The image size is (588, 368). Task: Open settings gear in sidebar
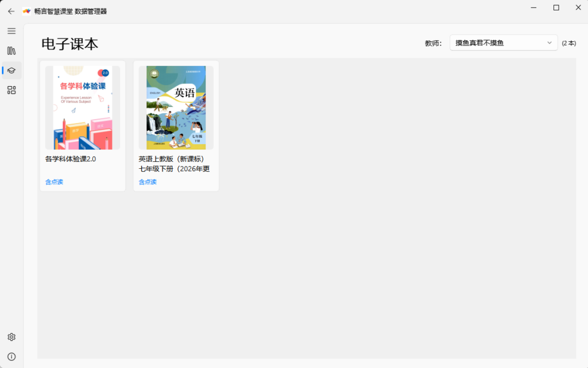pyautogui.click(x=11, y=337)
